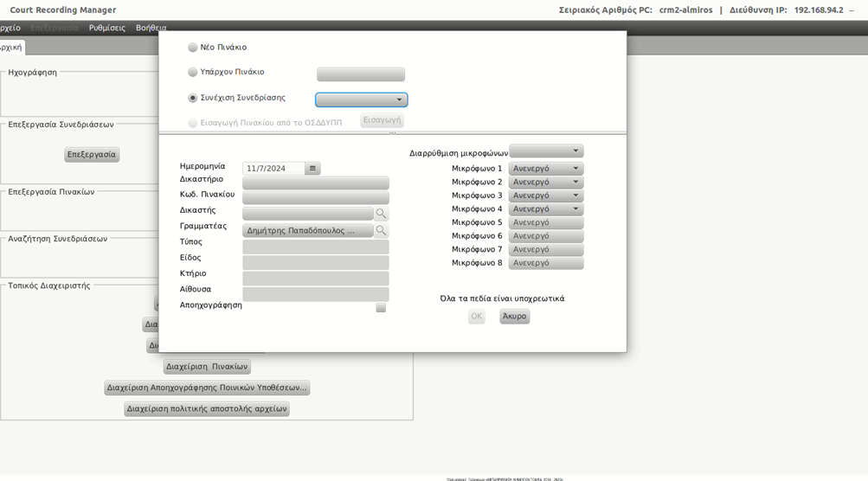The image size is (868, 481).
Task: Open the Ρυθμίσεις menu
Action: click(x=107, y=29)
